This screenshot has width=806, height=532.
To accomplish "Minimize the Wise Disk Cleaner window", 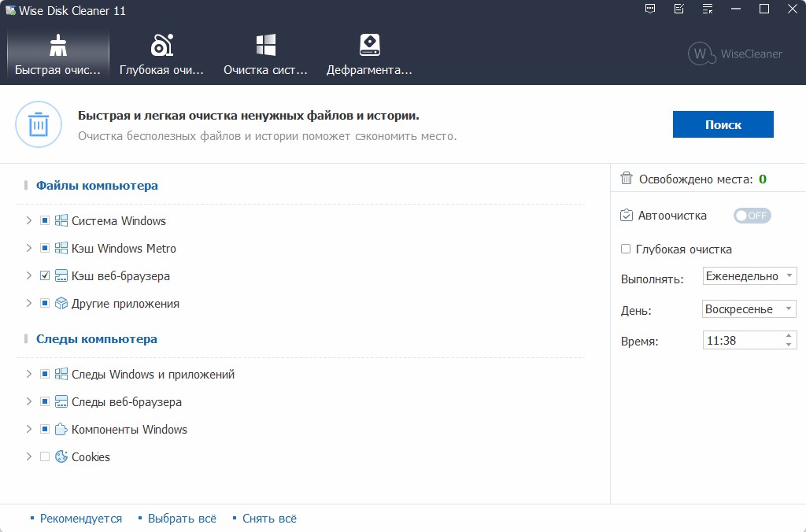I will (736, 9).
